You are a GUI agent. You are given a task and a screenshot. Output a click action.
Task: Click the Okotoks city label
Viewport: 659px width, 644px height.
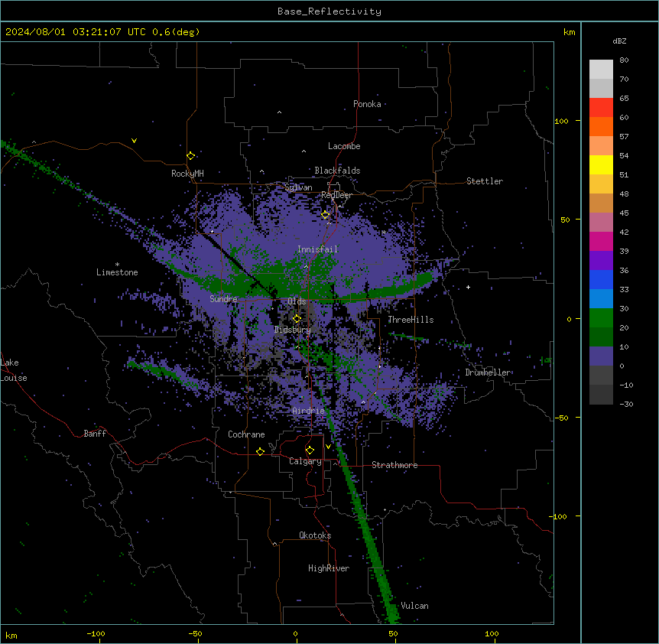[x=315, y=535]
